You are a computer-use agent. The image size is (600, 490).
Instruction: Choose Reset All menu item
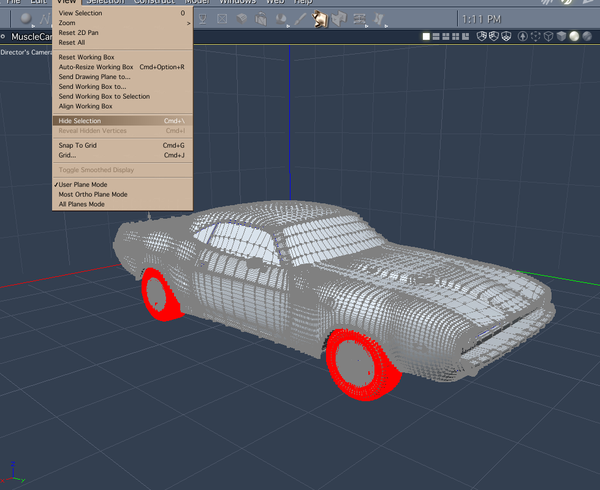pos(122,42)
